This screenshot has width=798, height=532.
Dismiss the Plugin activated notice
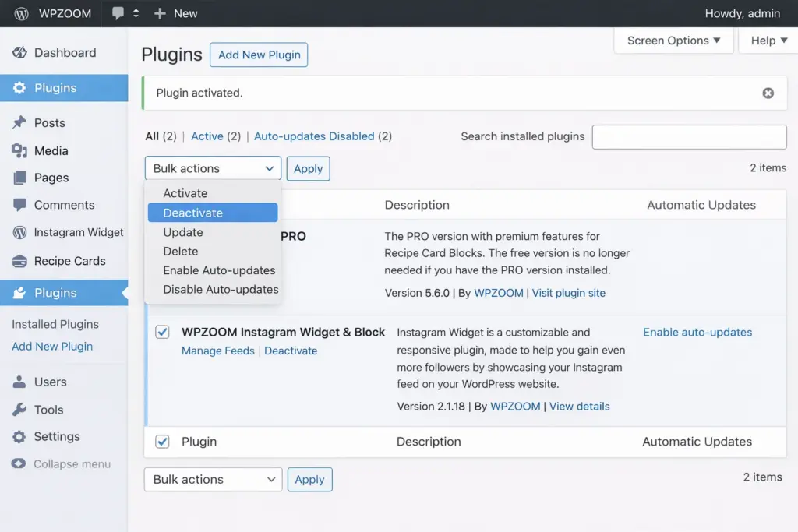768,93
